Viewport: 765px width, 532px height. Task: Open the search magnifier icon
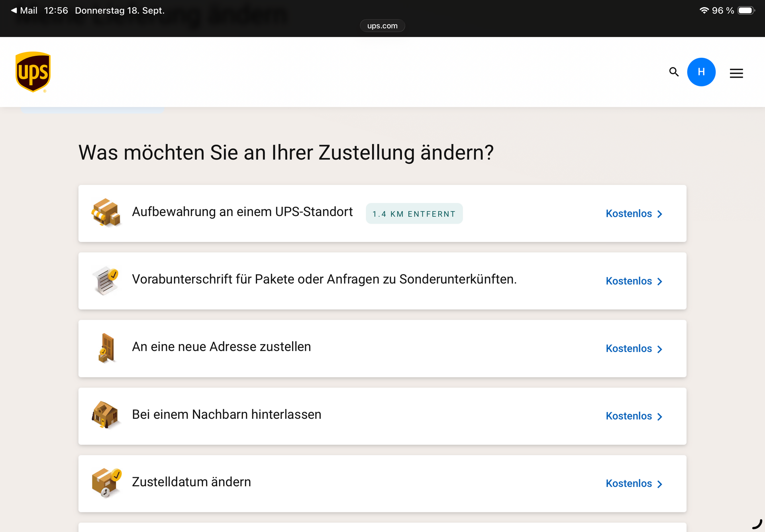[674, 72]
